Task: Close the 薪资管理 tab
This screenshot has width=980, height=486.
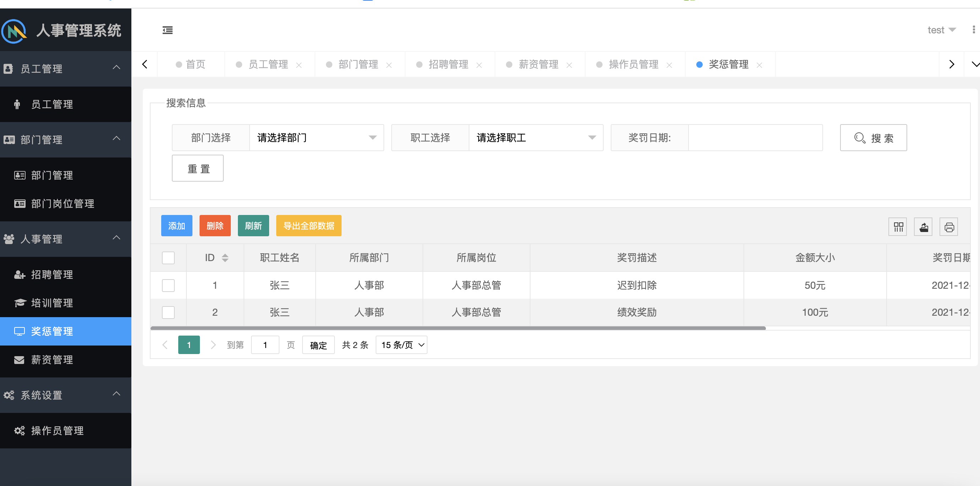Action: pyautogui.click(x=570, y=65)
